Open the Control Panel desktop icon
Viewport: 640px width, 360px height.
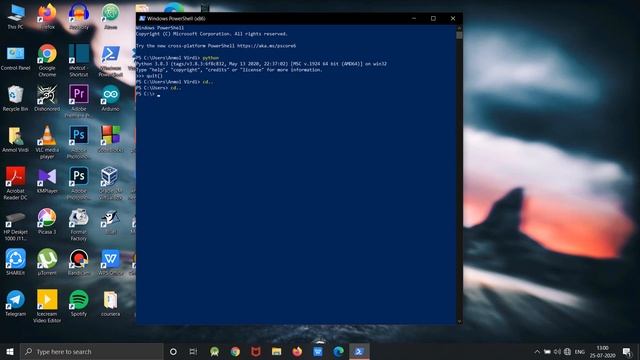pyautogui.click(x=16, y=58)
